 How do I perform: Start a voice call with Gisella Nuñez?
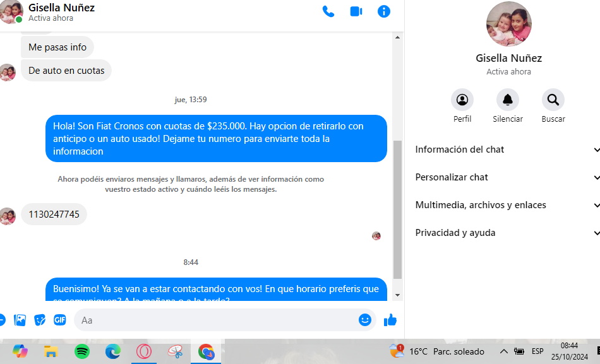point(328,11)
